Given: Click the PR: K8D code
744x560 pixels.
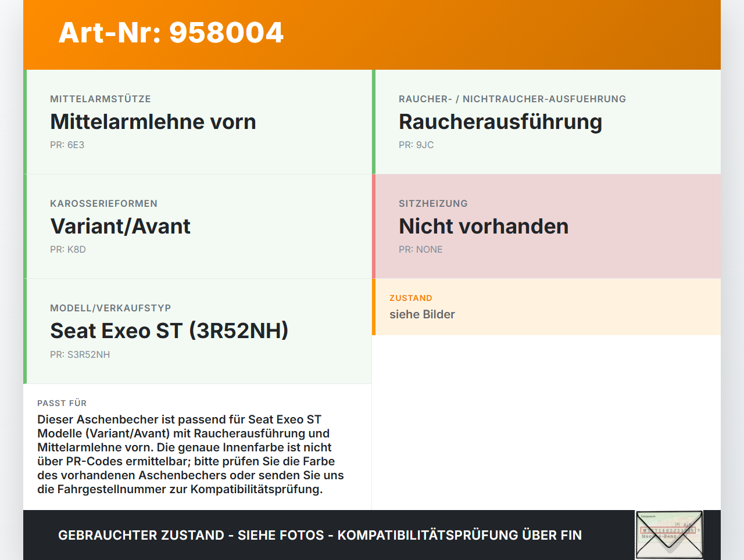Looking at the screenshot, I should tap(68, 249).
